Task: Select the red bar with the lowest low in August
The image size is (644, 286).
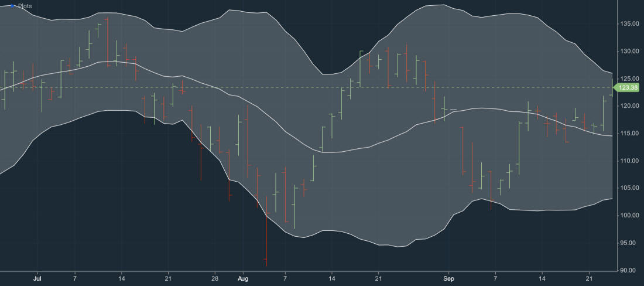Action: tap(266, 234)
